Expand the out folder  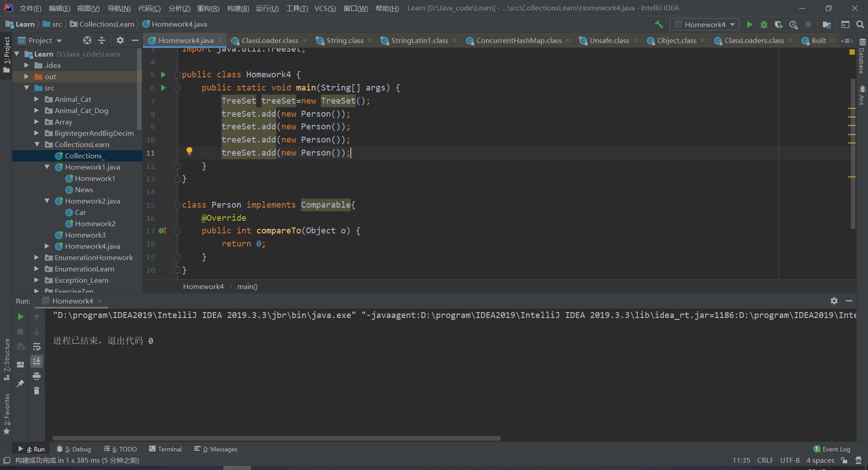point(26,76)
